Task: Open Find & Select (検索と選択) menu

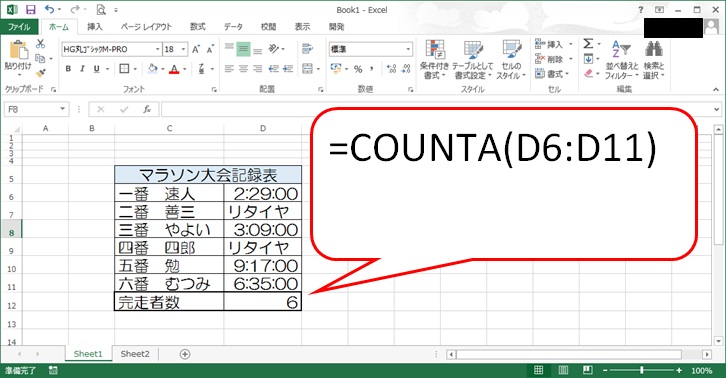Action: pos(653,59)
